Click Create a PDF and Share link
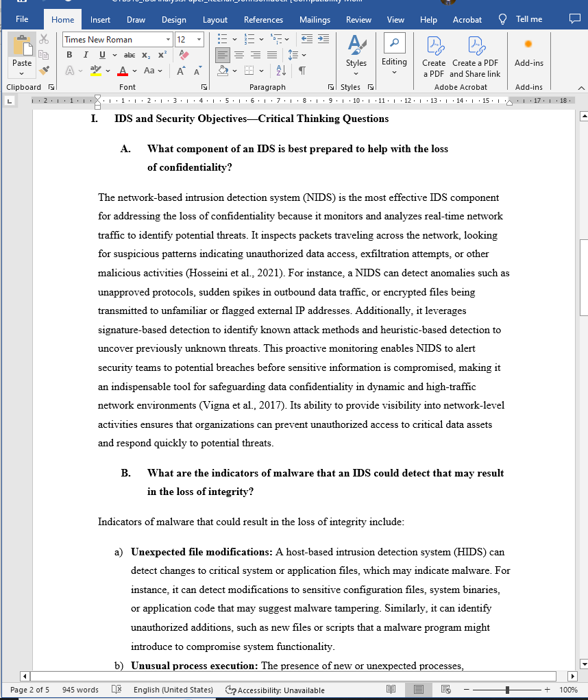 tap(475, 57)
